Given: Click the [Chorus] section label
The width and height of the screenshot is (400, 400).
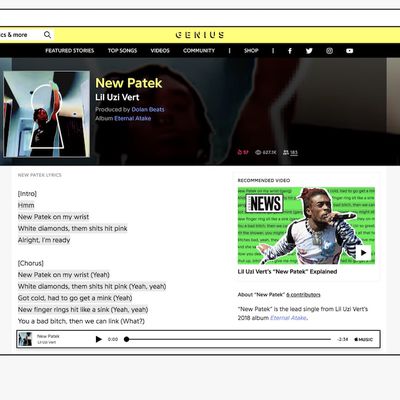Looking at the screenshot, I should coord(31,263).
